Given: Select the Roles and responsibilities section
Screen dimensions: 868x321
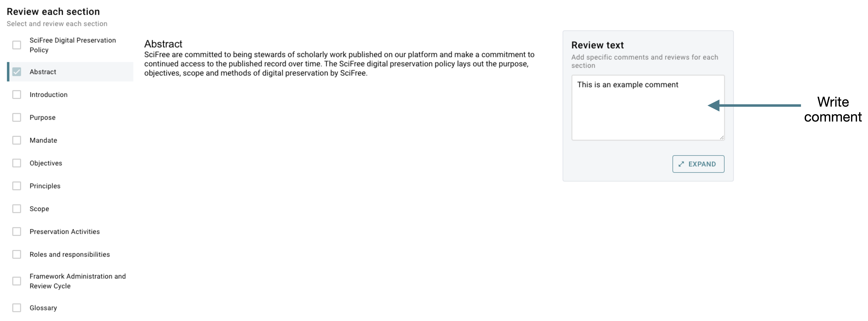Looking at the screenshot, I should (70, 254).
